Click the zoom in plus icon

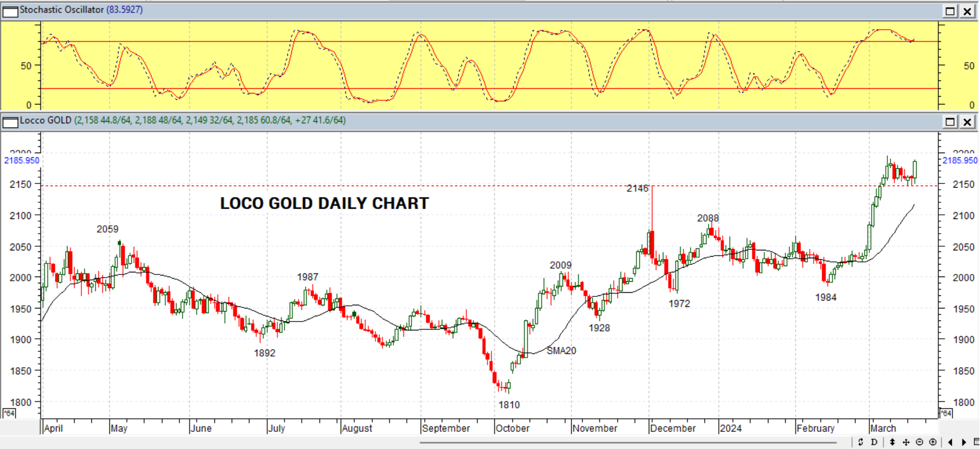(932, 442)
